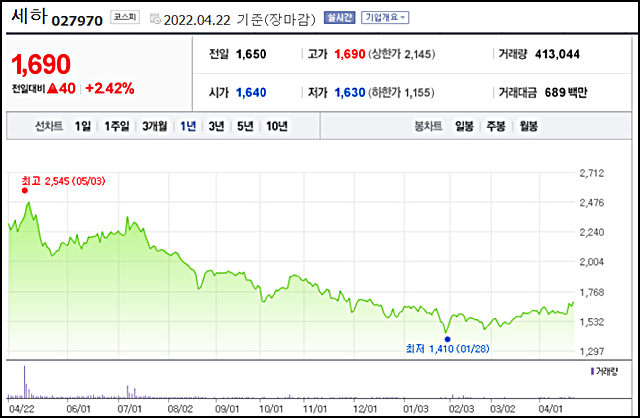
Task: Click the calendar icon beside 2022.04.22
Action: point(155,19)
